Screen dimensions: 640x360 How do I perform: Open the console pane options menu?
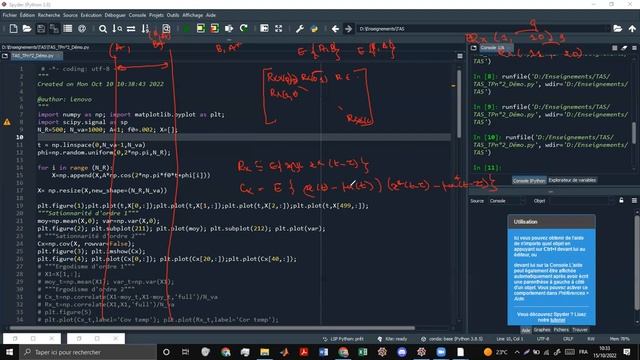tap(634, 48)
